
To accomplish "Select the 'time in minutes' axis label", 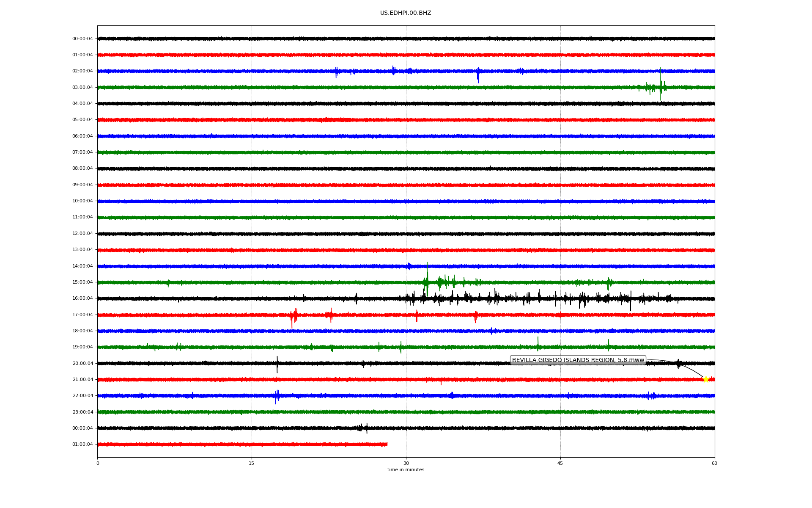I will (x=406, y=469).
